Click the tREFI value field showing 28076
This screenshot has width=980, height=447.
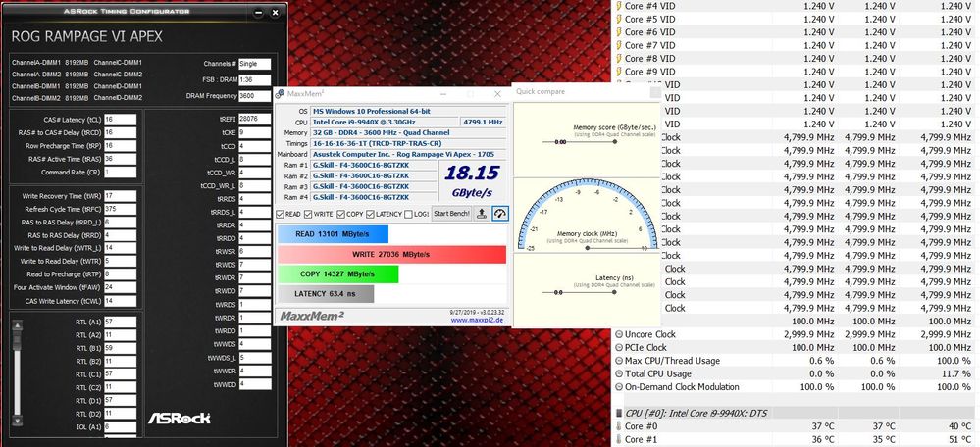pos(254,120)
